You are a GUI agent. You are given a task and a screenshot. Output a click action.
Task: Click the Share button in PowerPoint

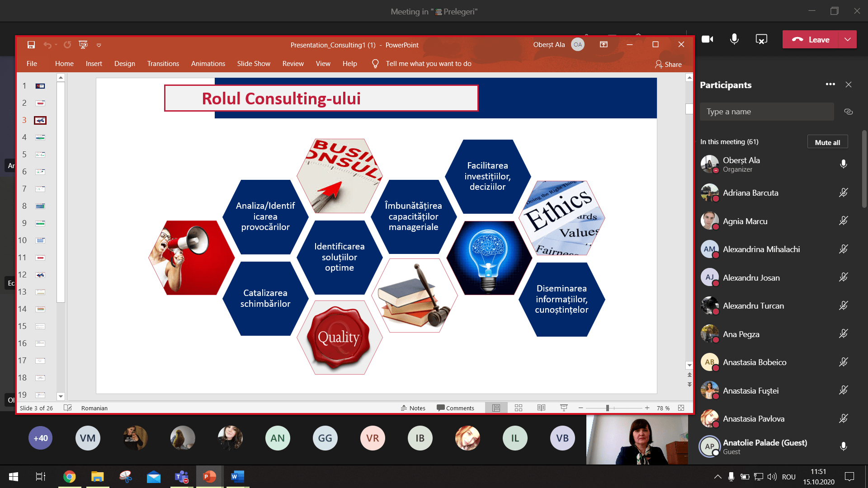pos(668,64)
